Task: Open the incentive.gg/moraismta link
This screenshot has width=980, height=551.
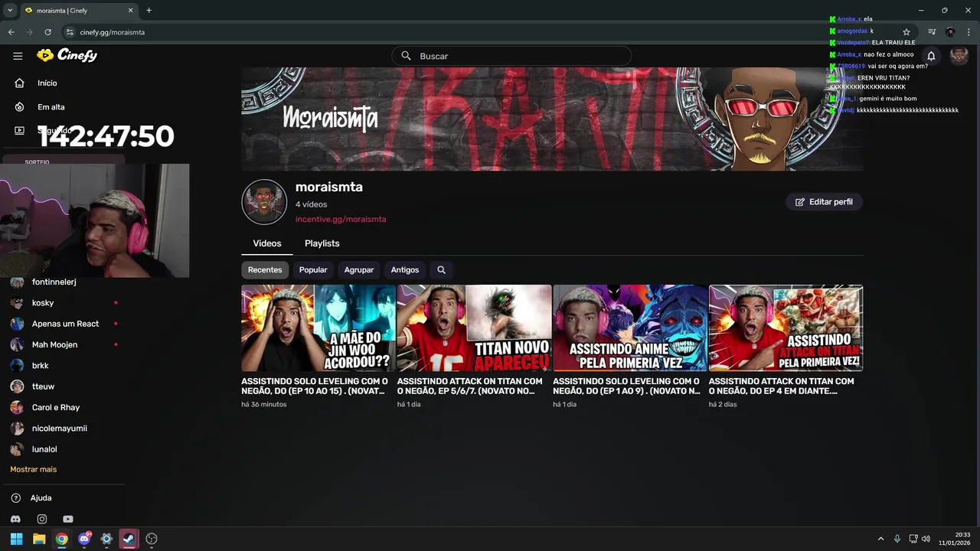Action: [341, 219]
